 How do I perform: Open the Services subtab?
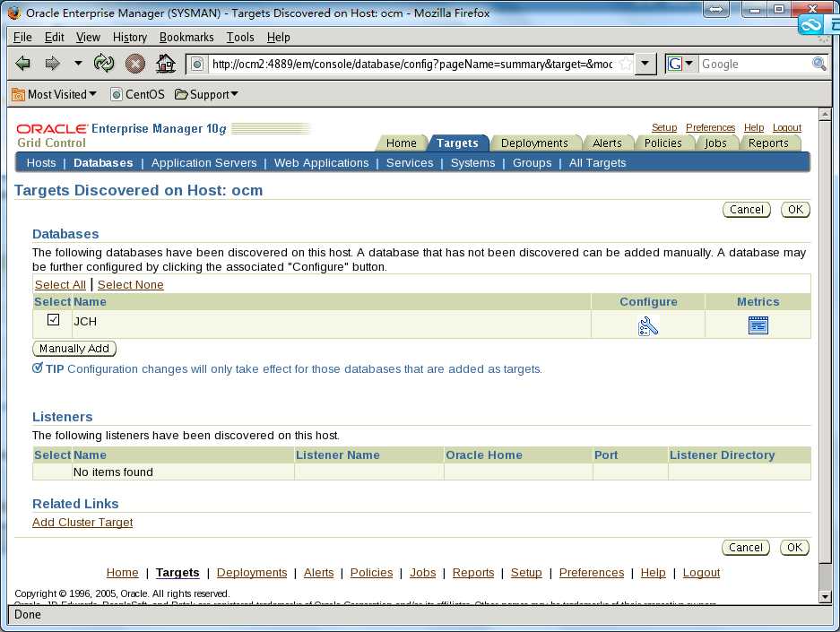click(x=410, y=163)
